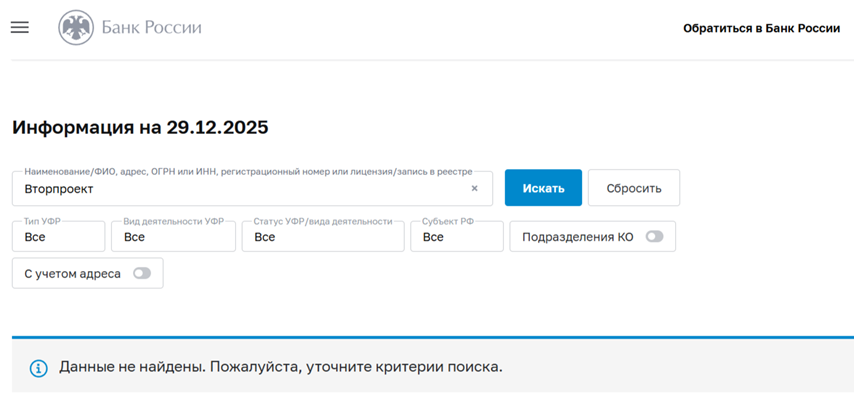
Task: Click the 'С учетом адреса' label text
Action: coord(72,273)
